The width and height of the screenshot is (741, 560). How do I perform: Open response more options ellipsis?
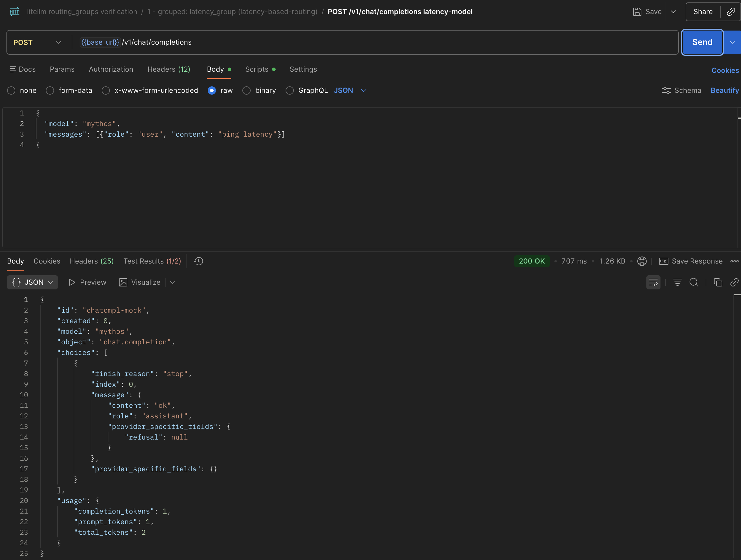[734, 261]
